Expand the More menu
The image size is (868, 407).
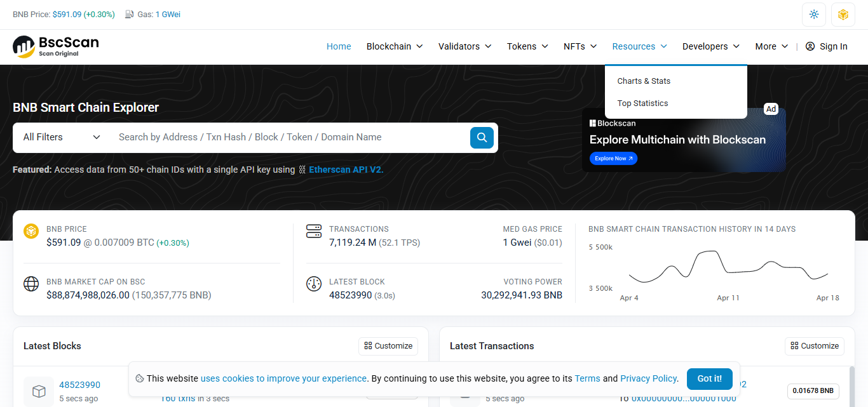[771, 46]
